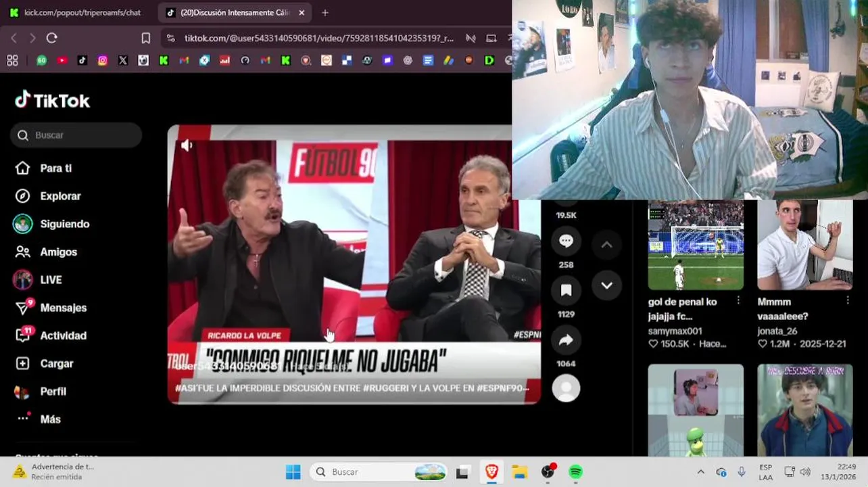
Task: Open Spotify from the taskbar
Action: (x=575, y=472)
